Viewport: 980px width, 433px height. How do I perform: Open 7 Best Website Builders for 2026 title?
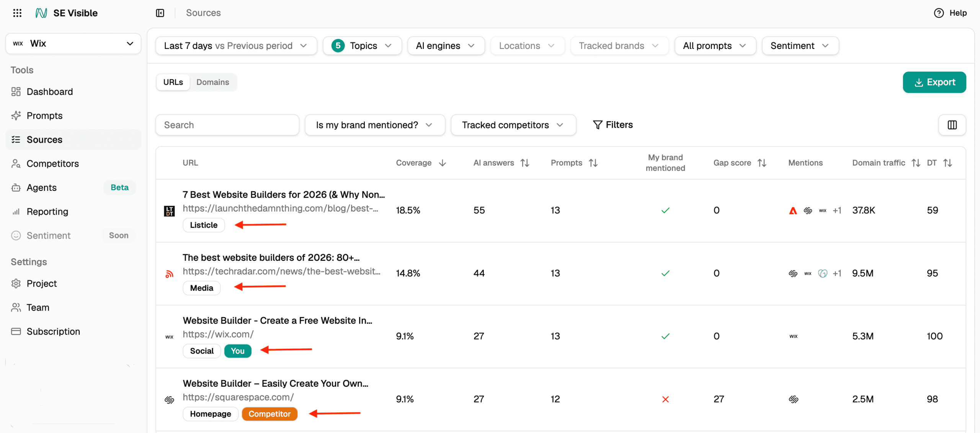click(284, 195)
